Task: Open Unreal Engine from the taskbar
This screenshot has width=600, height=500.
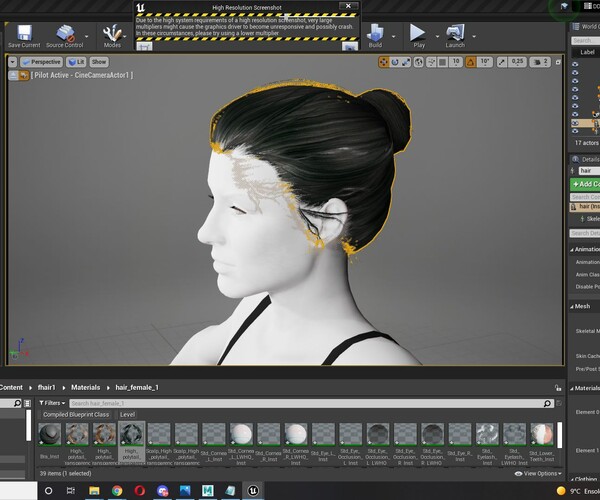Action: [253, 490]
